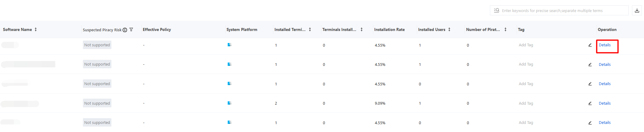Sort by Terminals Installed column arrows
The height and width of the screenshot is (132, 644).
tap(362, 29)
